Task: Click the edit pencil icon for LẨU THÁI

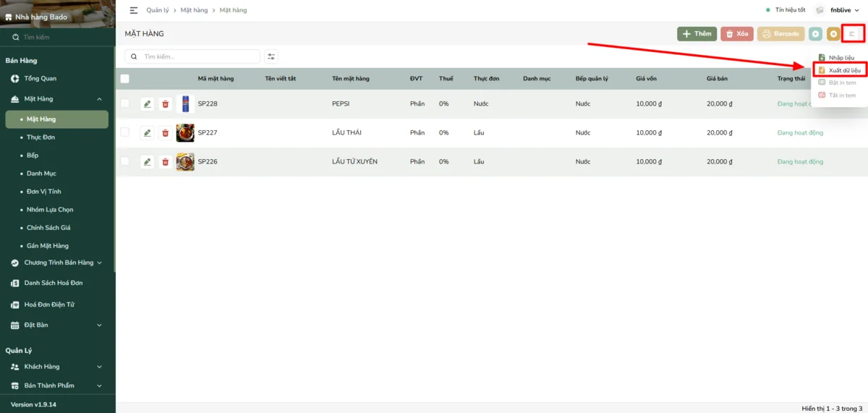Action: [148, 133]
